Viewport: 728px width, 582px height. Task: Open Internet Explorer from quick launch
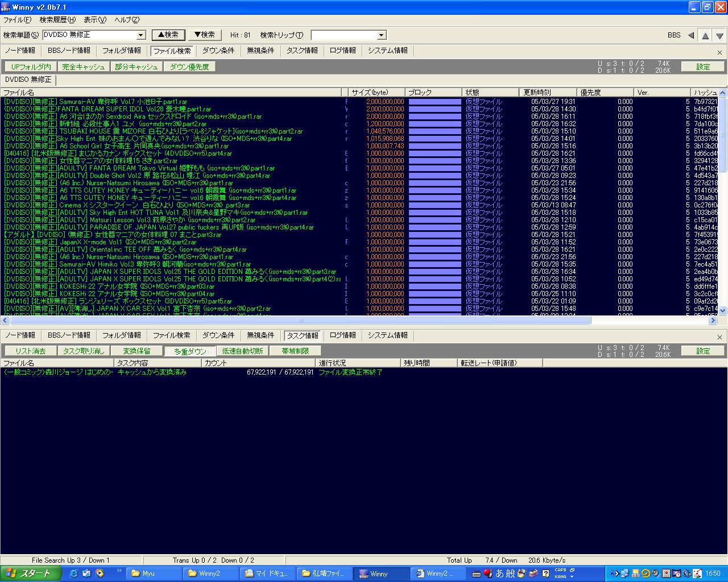(x=73, y=573)
